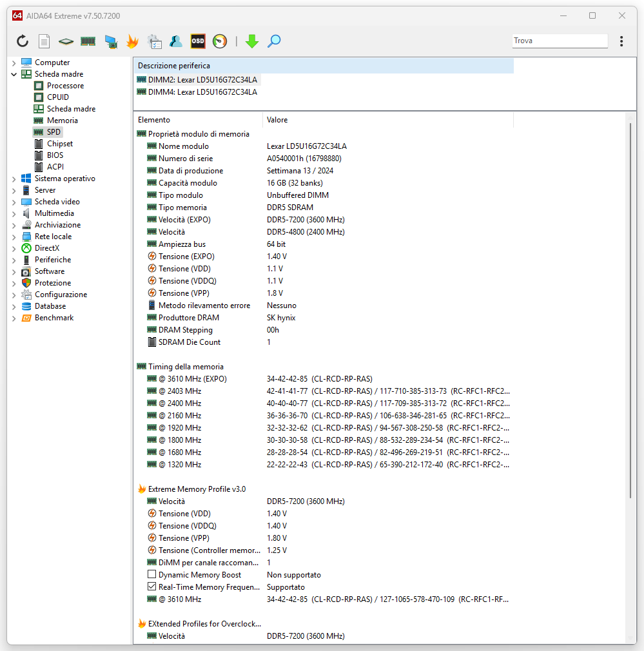This screenshot has width=644, height=651.
Task: Select CPUID in the tree
Action: 58,97
